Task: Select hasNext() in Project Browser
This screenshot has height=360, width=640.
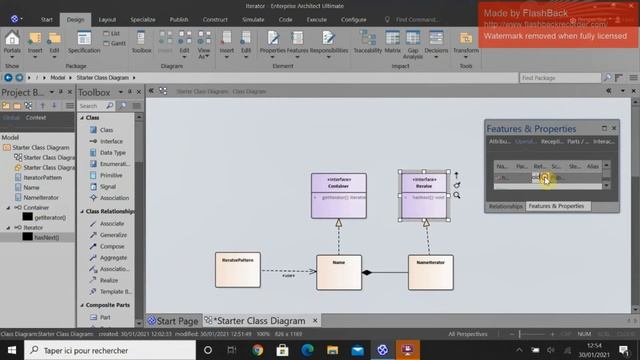Action: pos(47,238)
